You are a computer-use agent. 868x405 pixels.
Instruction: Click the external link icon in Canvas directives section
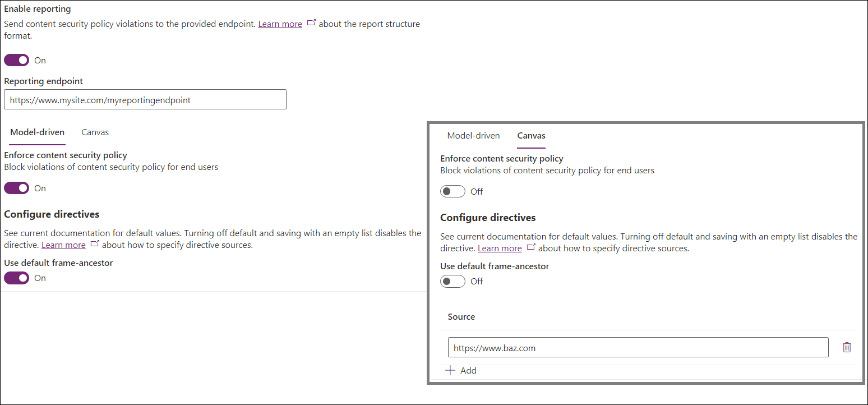(530, 247)
